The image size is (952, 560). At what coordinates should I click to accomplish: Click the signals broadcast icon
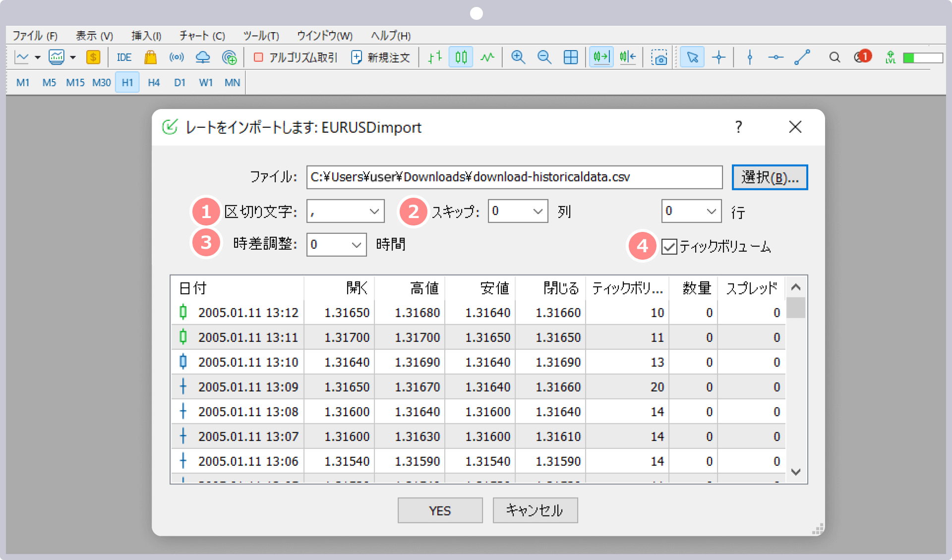177,57
